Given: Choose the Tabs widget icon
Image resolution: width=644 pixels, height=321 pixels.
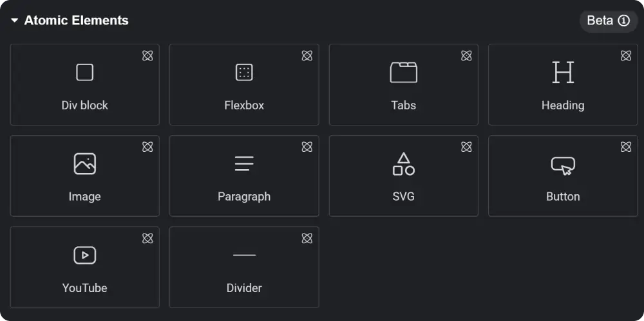Looking at the screenshot, I should point(404,72).
